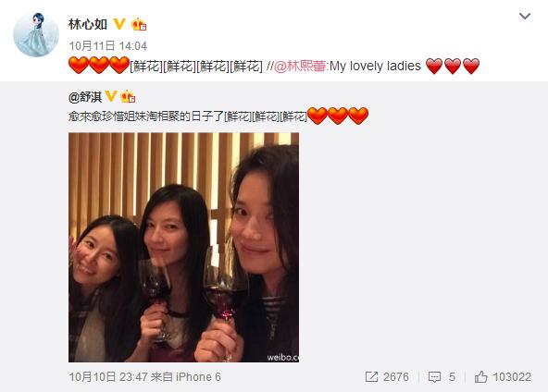Open the repost count 2676

point(395,377)
